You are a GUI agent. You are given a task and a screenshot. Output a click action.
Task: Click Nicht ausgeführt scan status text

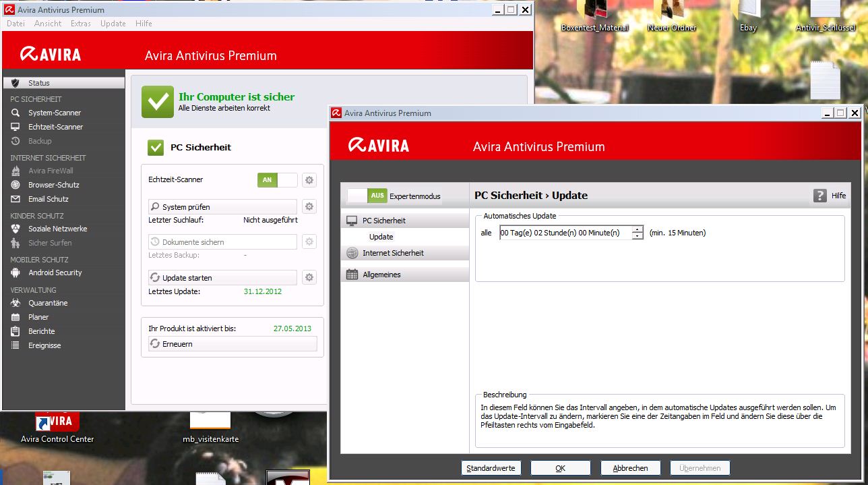(270, 220)
